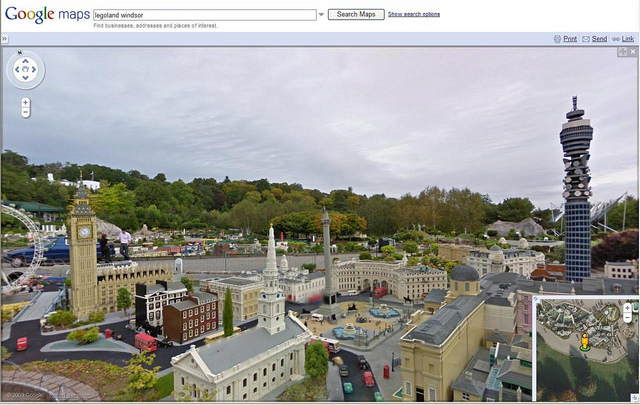Click the search field containing legoland windsor
Viewport: 640px width, 405px height.
204,15
